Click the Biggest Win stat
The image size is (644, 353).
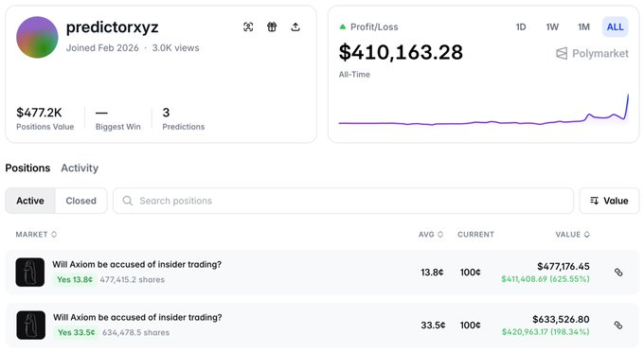click(117, 118)
